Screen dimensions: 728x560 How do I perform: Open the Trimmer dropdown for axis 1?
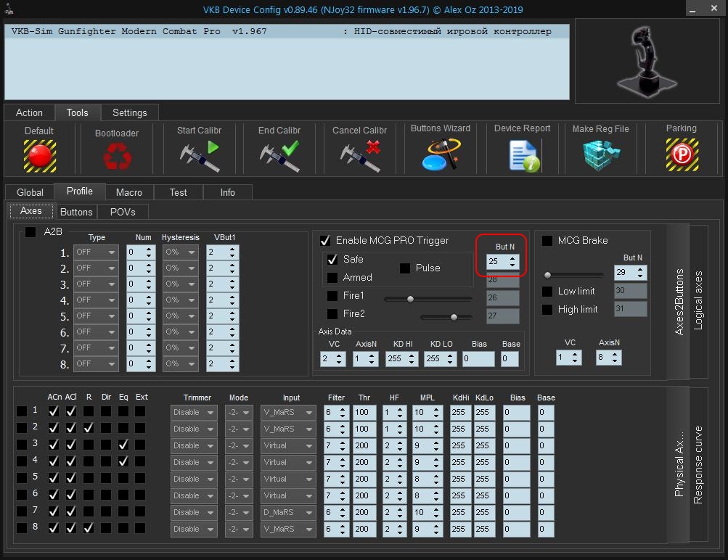[x=194, y=412]
